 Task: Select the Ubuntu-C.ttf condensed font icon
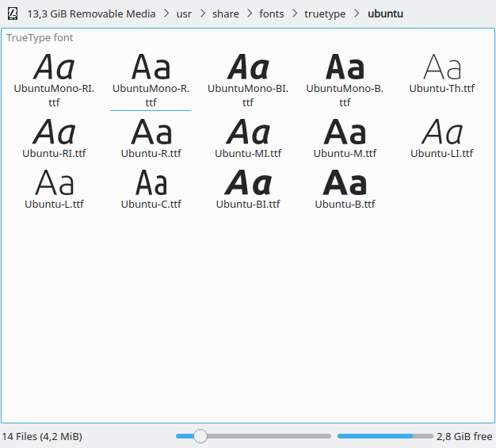151,182
